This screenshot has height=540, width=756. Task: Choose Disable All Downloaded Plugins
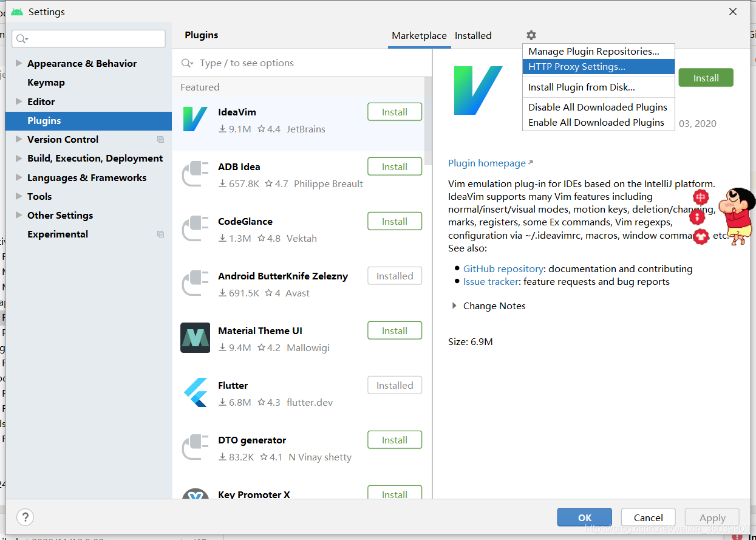(599, 107)
